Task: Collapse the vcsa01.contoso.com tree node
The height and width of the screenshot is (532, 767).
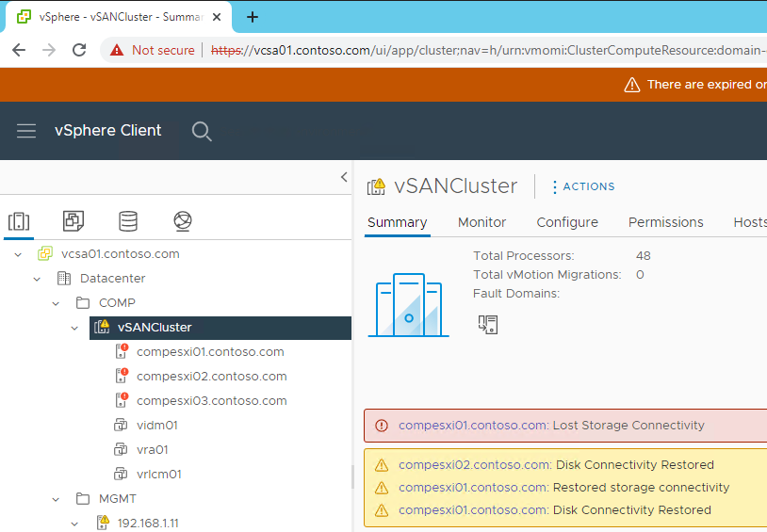Action: [x=18, y=254]
